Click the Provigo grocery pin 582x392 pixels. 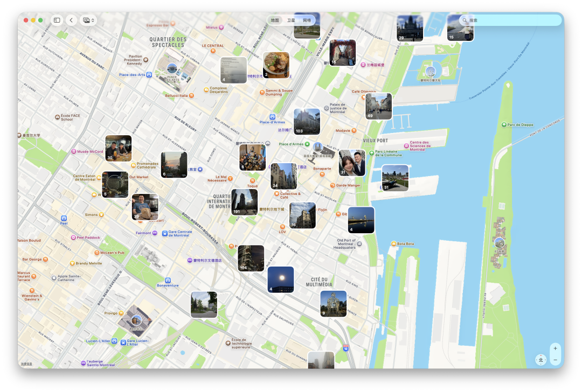coord(121,313)
